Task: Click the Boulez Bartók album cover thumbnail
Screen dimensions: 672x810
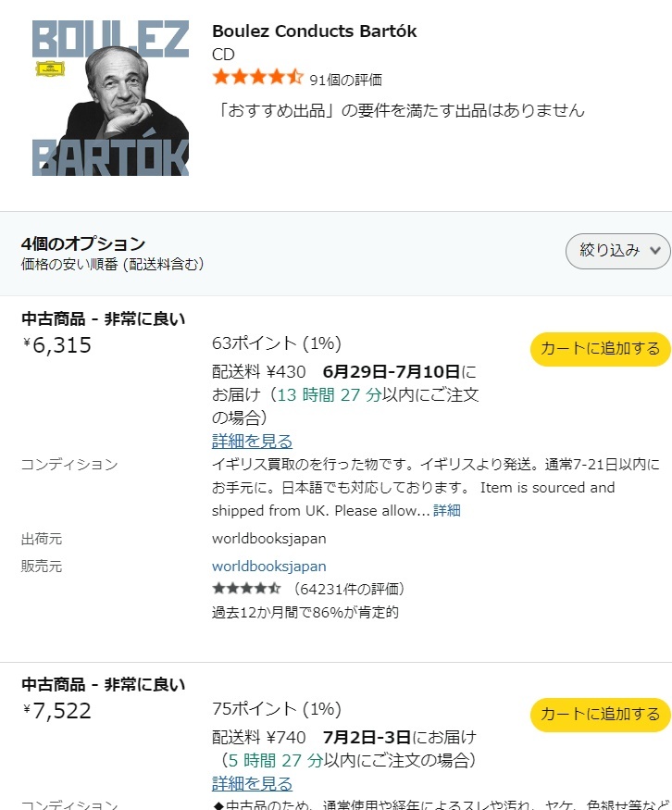Action: [110, 97]
